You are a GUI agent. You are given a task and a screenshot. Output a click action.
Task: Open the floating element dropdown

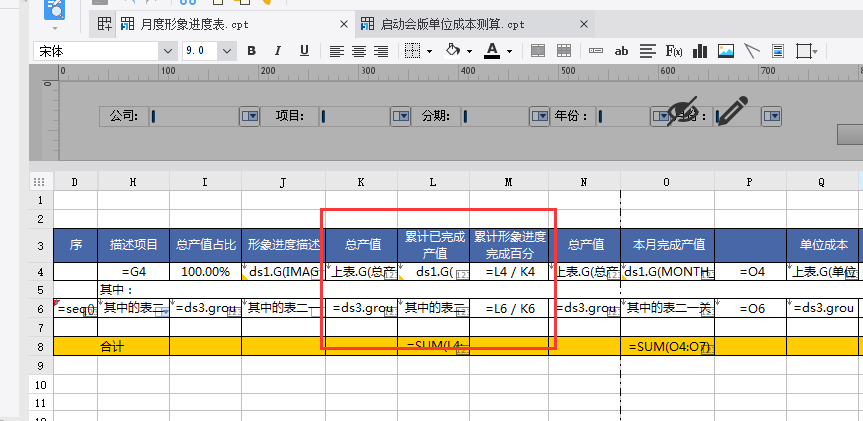tap(815, 52)
